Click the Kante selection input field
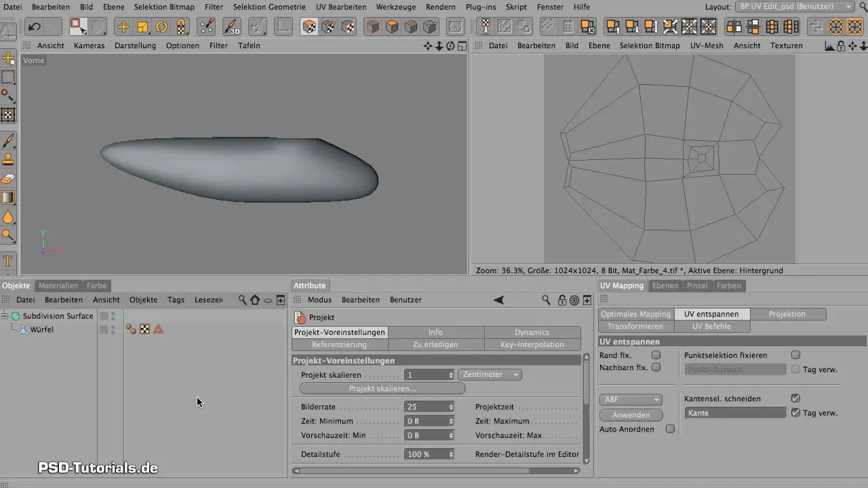This screenshot has width=868, height=488. point(735,413)
